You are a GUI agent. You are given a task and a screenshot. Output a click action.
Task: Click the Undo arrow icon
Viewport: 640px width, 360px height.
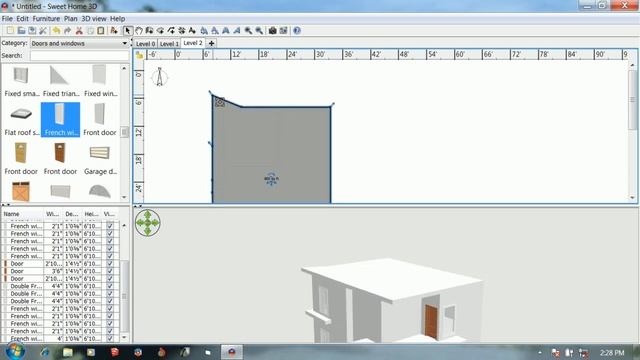[x=56, y=31]
